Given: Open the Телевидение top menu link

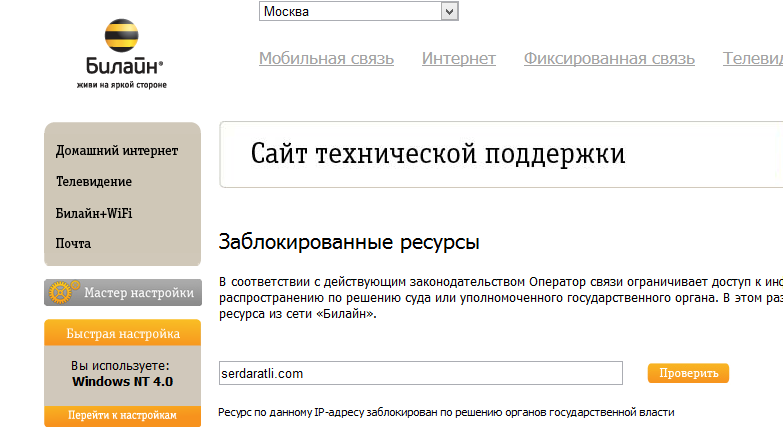Looking at the screenshot, I should pyautogui.click(x=753, y=58).
